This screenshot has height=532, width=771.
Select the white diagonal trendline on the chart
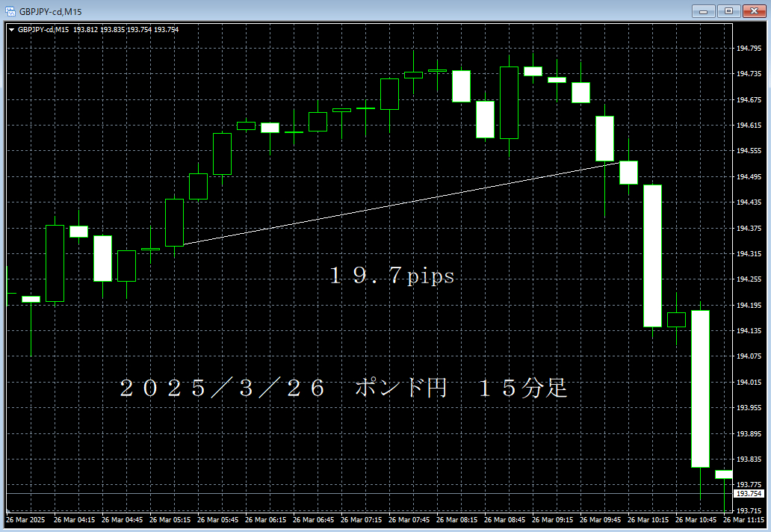click(401, 203)
